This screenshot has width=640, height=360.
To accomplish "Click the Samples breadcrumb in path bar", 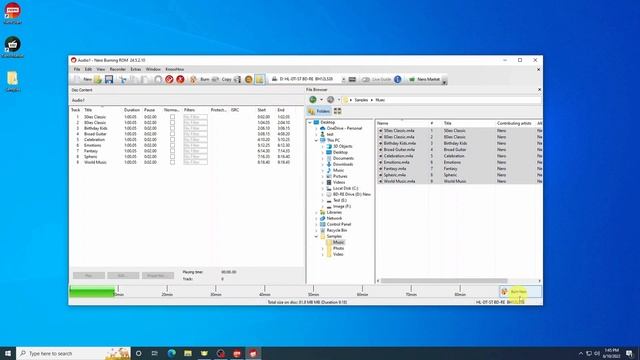I will (361, 100).
